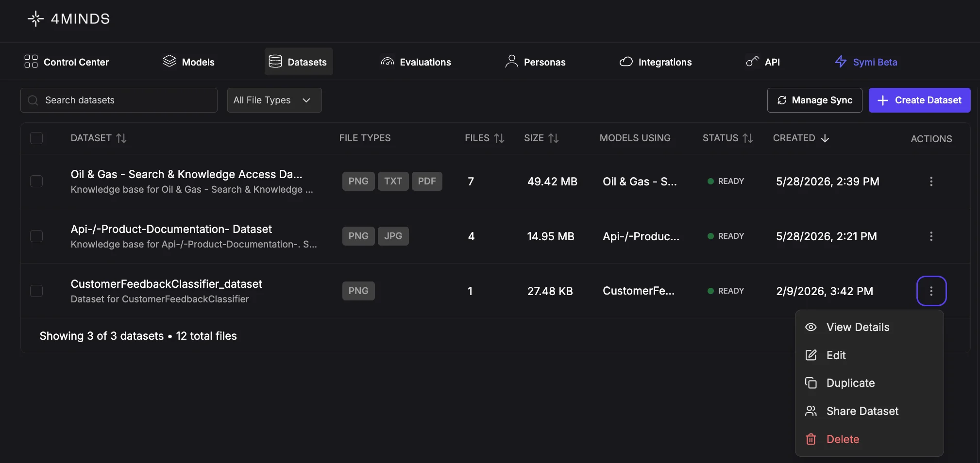Open actions menu for Api-/-Product-Documentation dataset
980x463 pixels.
coord(931,236)
